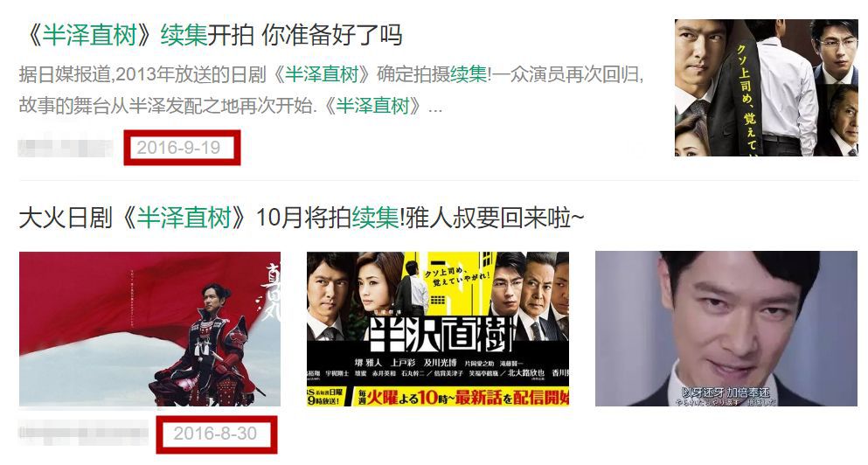868x465 pixels.
Task: Click the date 2016-8-30 under the images
Action: pos(215,434)
